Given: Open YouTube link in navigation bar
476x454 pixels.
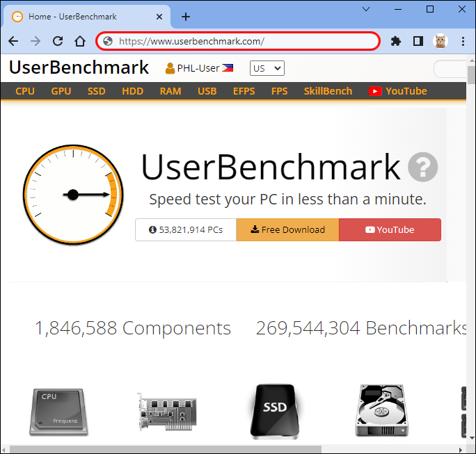Looking at the screenshot, I should [397, 91].
